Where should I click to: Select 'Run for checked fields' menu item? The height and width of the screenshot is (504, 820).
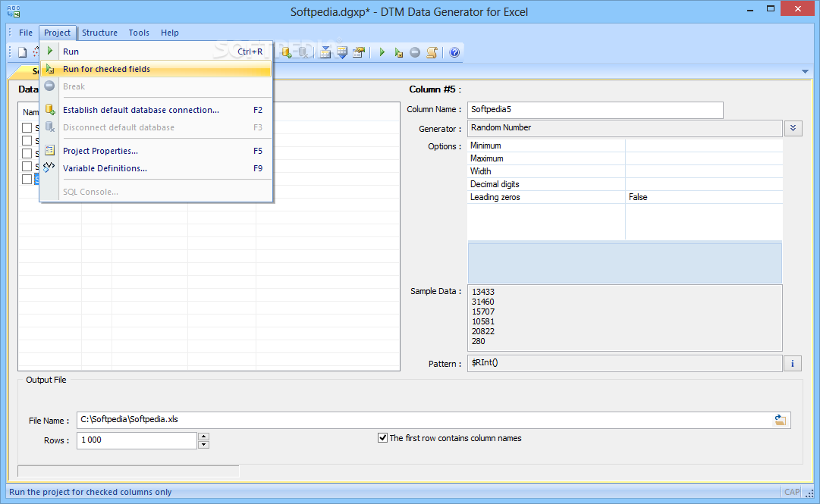click(156, 69)
